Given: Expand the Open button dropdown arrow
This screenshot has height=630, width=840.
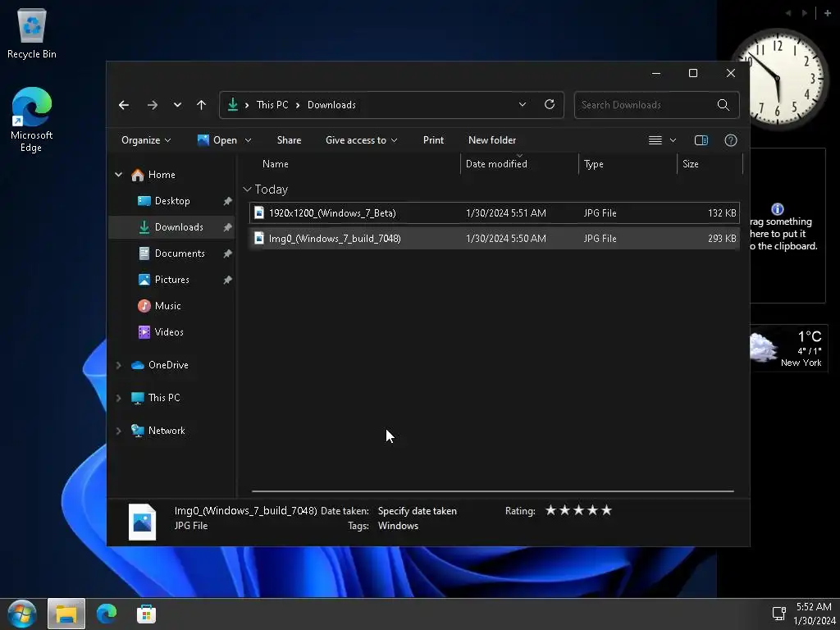Looking at the screenshot, I should tap(248, 140).
